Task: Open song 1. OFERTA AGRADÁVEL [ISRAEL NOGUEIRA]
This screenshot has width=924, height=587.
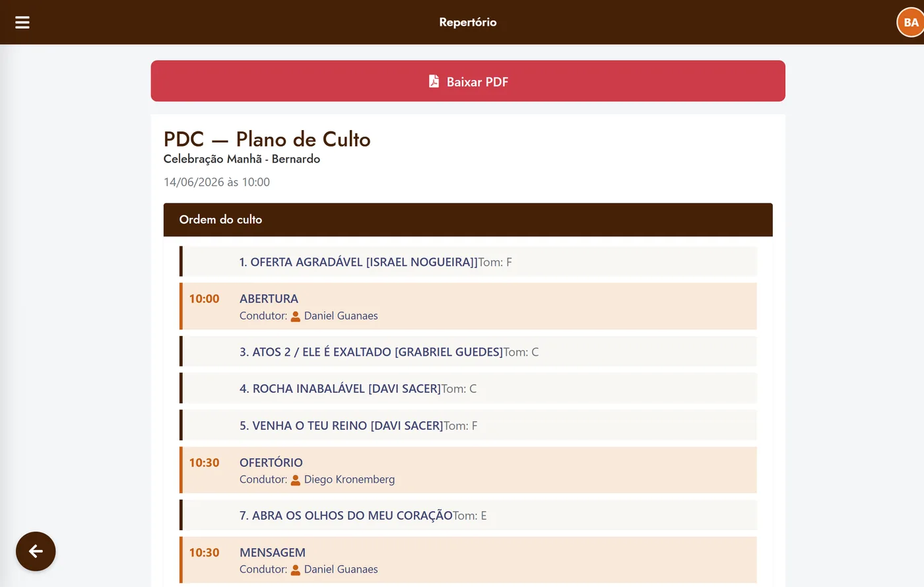Action: pos(358,262)
